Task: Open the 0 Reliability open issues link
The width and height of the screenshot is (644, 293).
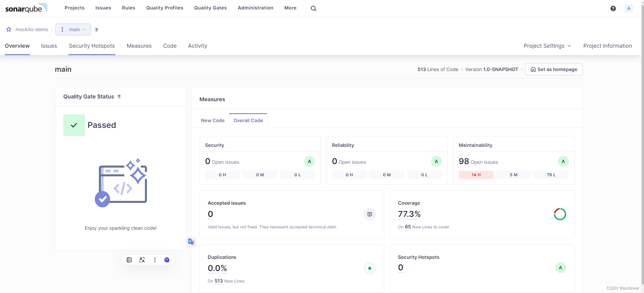Action: point(349,161)
